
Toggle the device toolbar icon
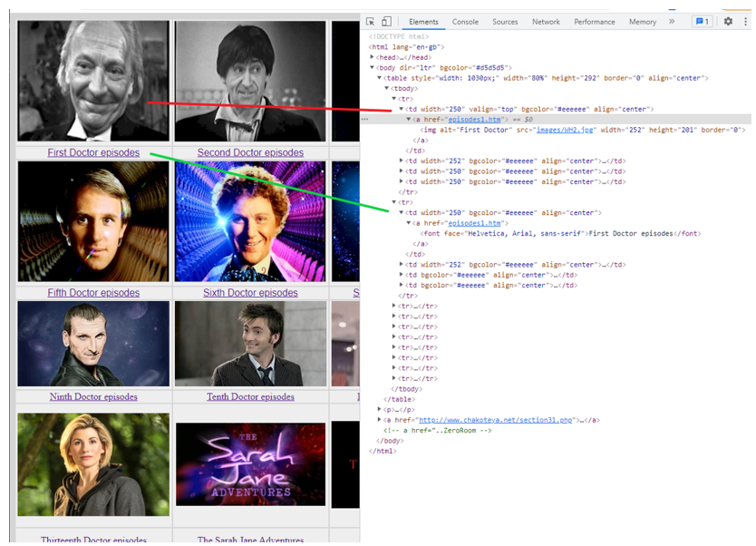click(x=388, y=20)
